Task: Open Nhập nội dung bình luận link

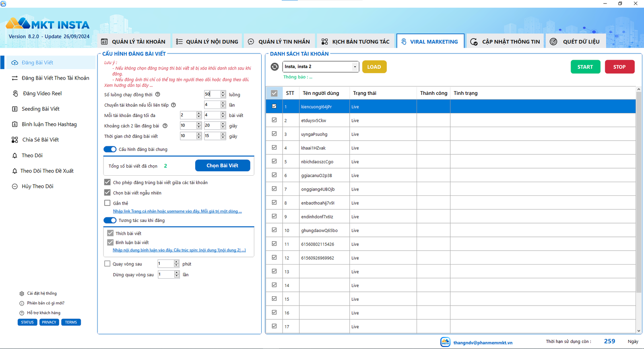Action: [179, 250]
